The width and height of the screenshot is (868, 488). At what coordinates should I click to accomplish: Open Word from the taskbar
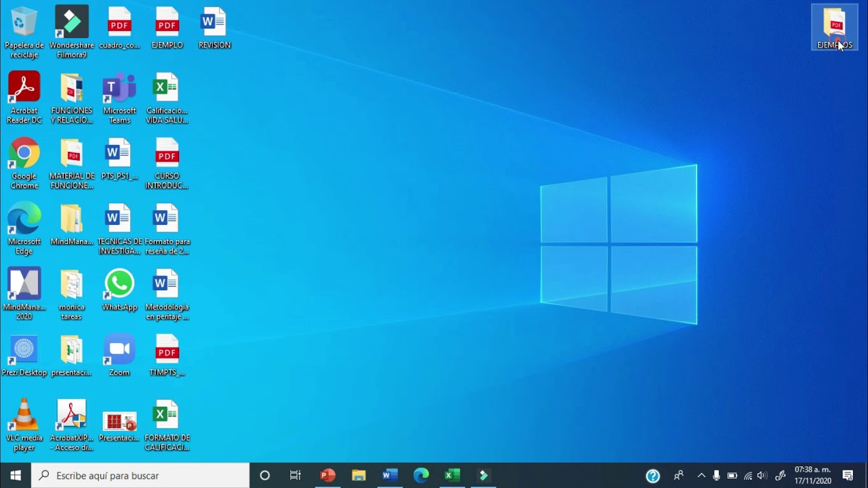coord(390,475)
